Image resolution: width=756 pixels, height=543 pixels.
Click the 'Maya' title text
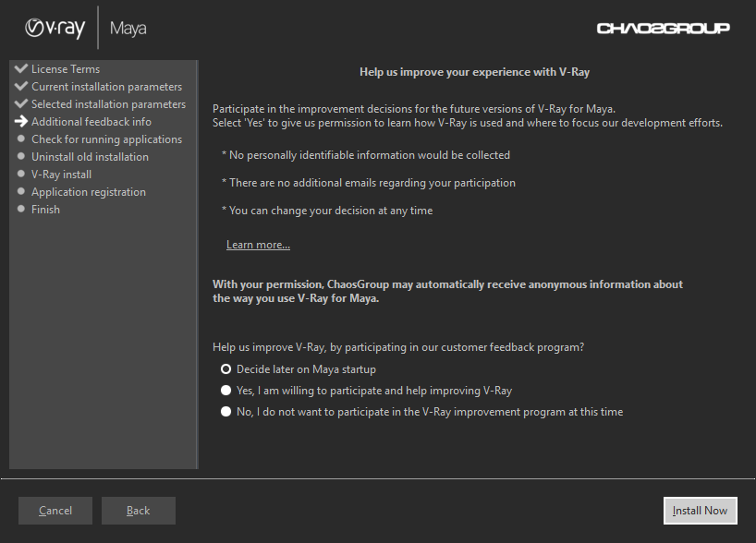click(x=128, y=29)
